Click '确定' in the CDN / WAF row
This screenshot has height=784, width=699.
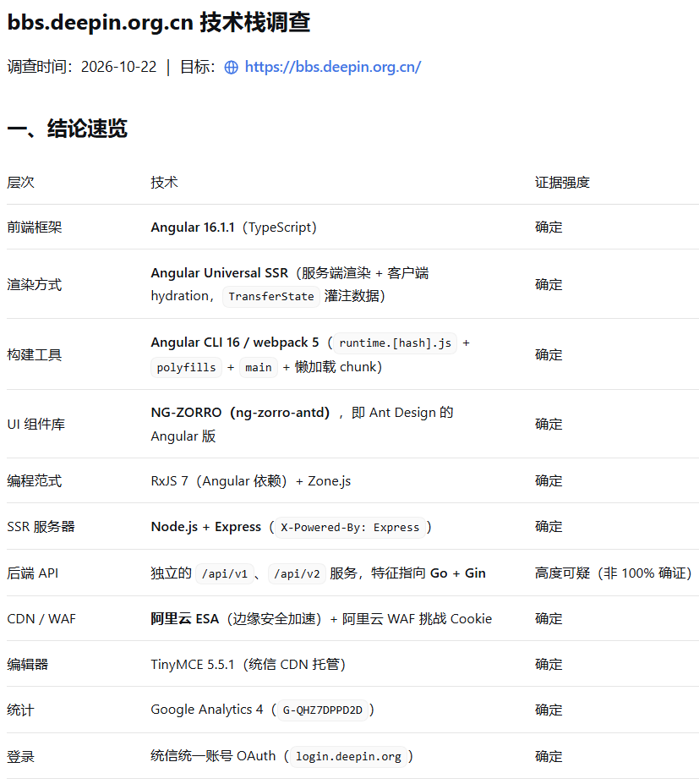pyautogui.click(x=549, y=619)
